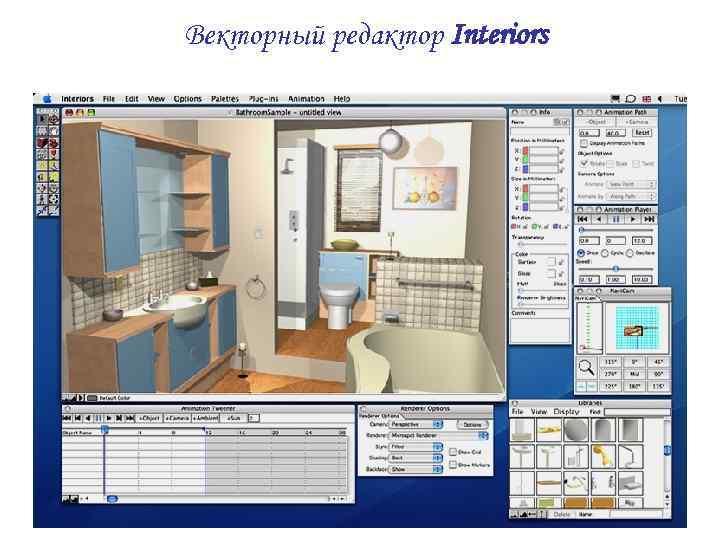Jump to end in Animation Player
720x540 pixels.
[x=649, y=219]
